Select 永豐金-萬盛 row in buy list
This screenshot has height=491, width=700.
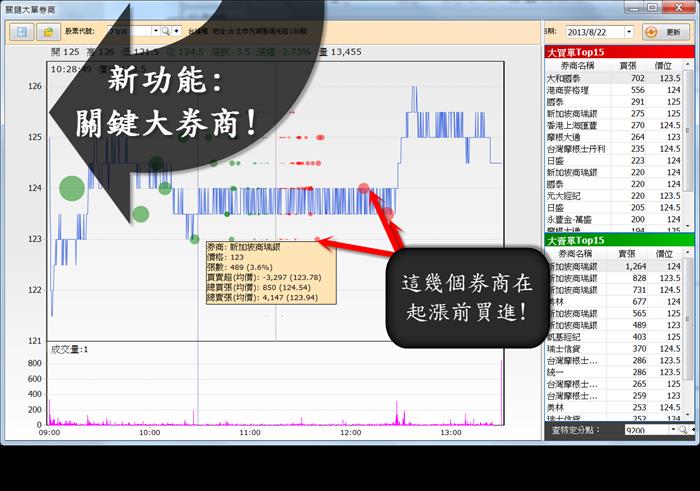coord(614,219)
